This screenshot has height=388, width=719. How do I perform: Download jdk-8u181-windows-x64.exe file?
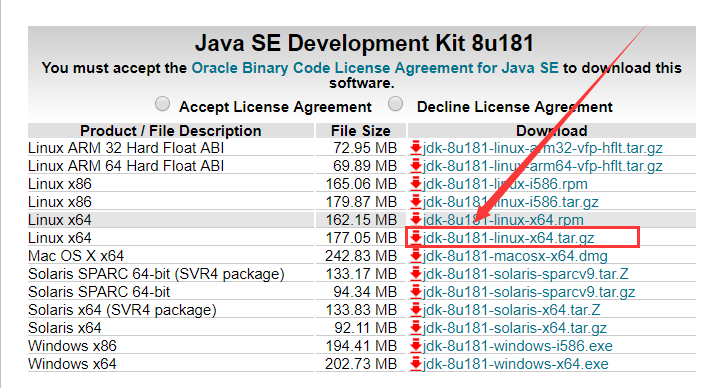515,364
